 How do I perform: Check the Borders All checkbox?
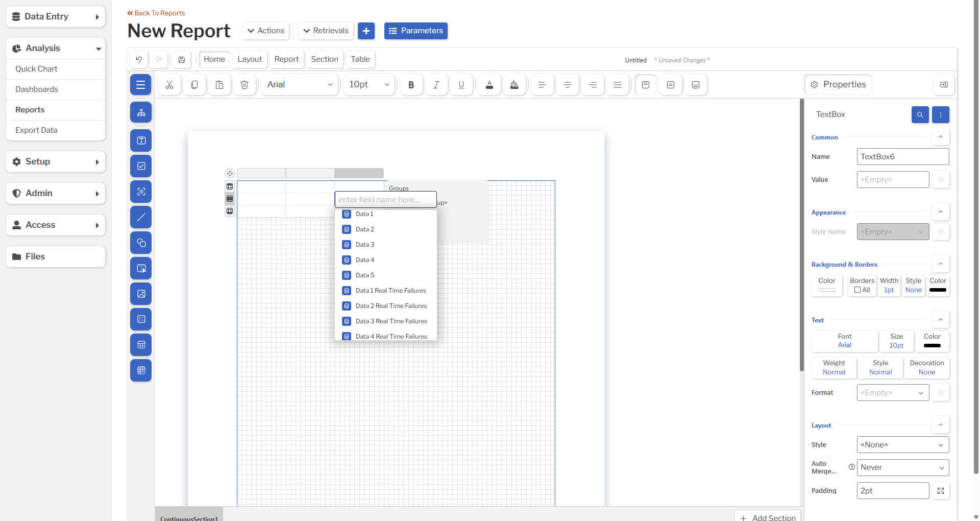(x=857, y=290)
